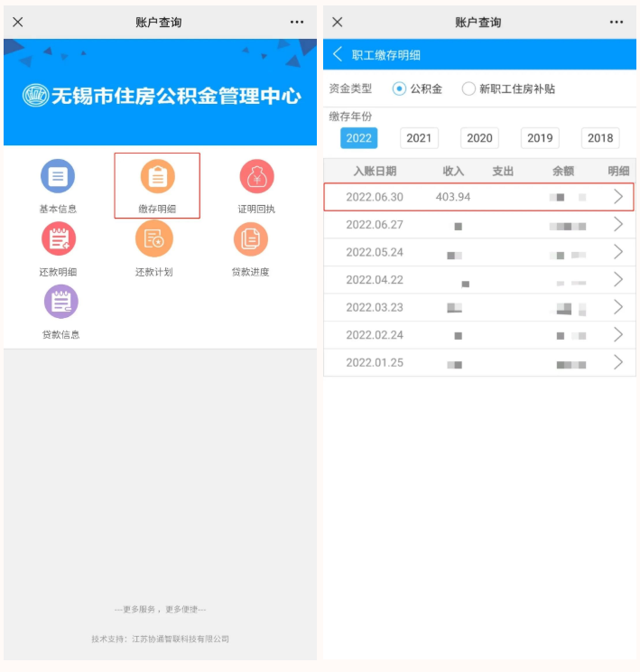Viewport: 640px width, 672px height.
Task: Expand details for the 2022.06.27 row
Action: click(618, 224)
